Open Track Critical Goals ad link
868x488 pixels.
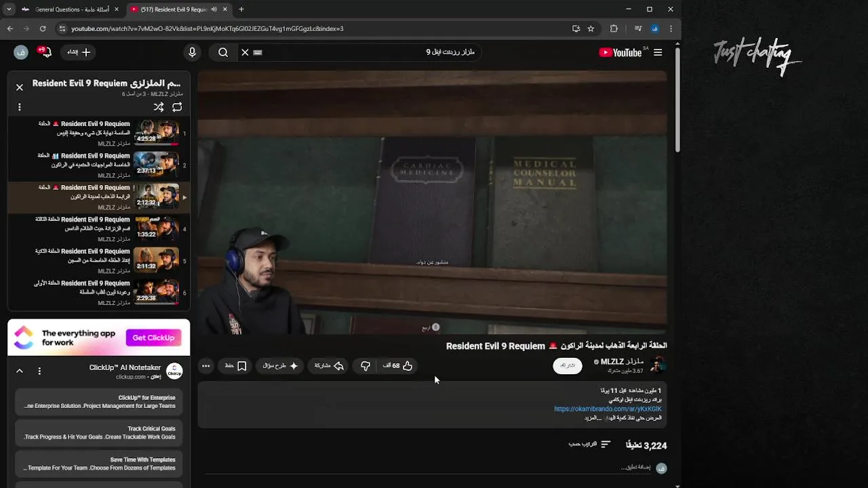pos(99,433)
